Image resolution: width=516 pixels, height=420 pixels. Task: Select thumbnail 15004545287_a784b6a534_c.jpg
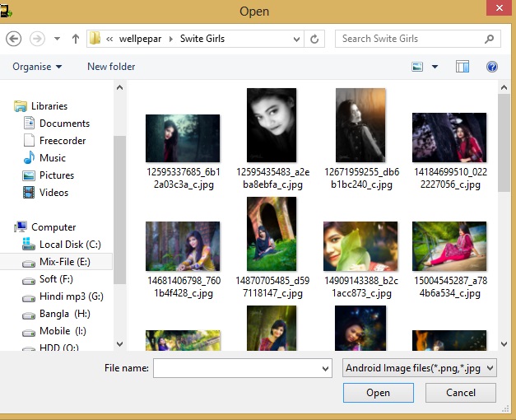coord(449,246)
